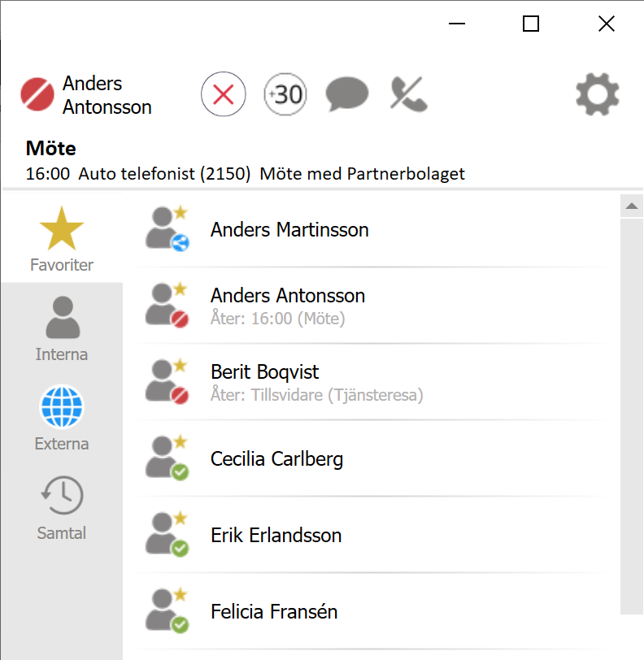Image resolution: width=644 pixels, height=660 pixels.
Task: Open settings with the gear icon
Action: point(598,94)
